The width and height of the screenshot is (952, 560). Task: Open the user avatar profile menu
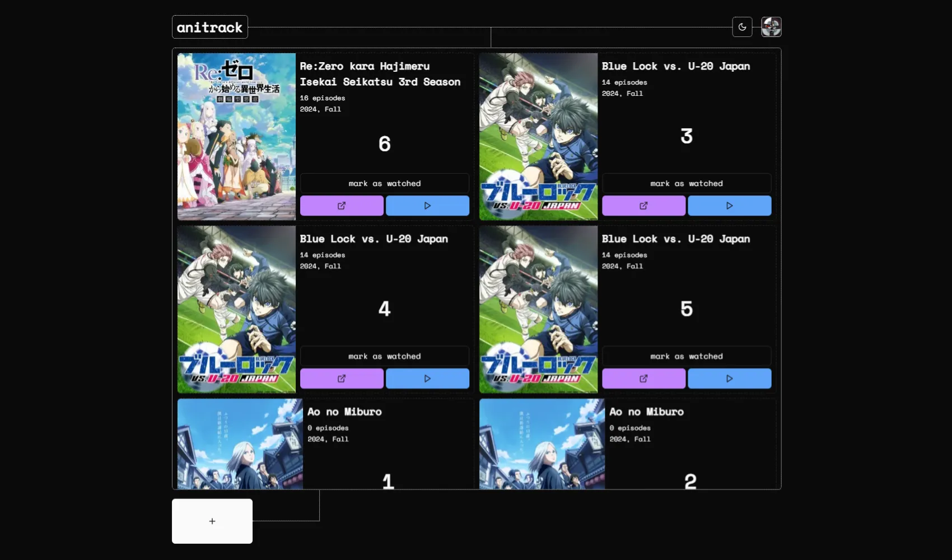pyautogui.click(x=771, y=27)
